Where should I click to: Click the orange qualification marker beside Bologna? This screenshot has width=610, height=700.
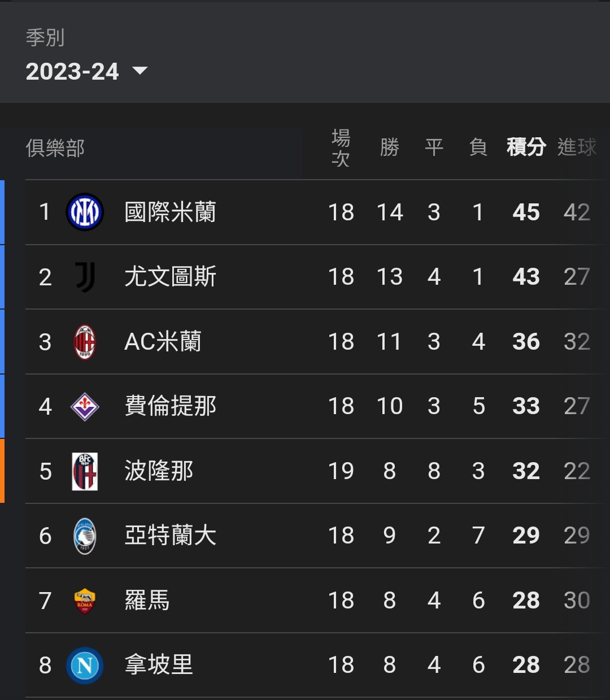pos(2,471)
